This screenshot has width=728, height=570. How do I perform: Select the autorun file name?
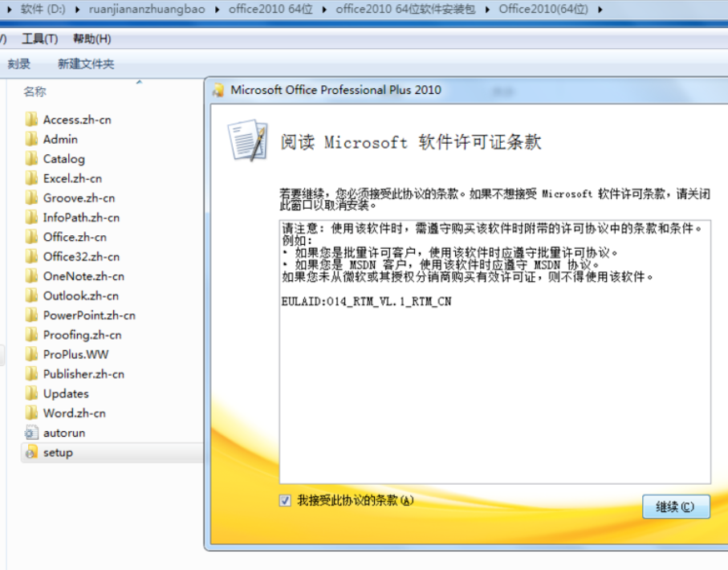[x=64, y=433]
